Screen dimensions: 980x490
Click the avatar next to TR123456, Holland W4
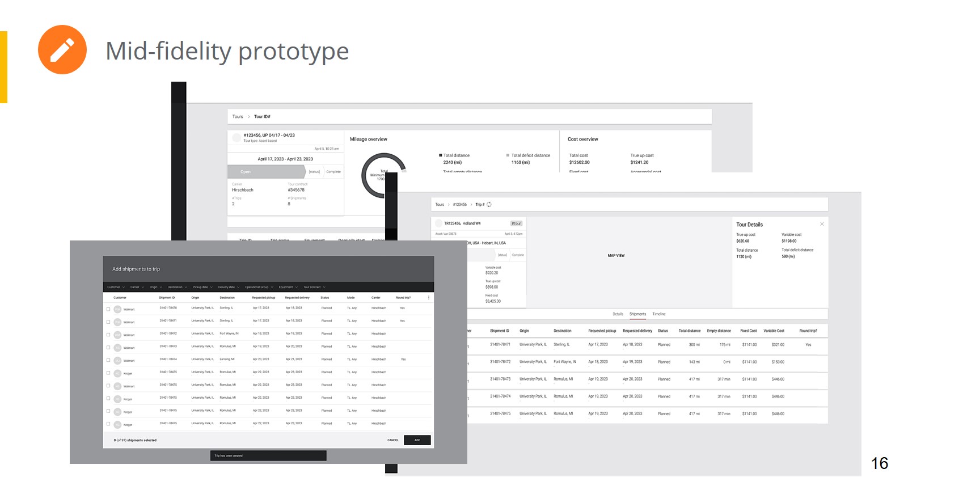tap(438, 223)
